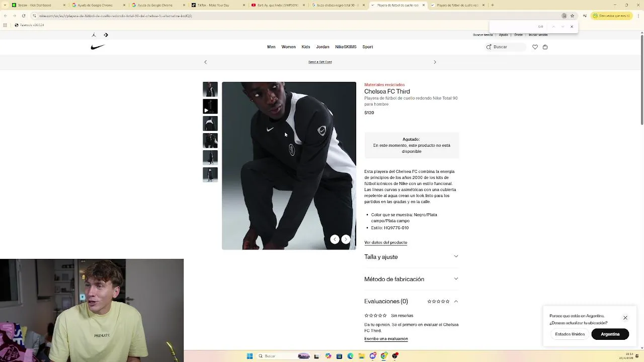Click the Nike swoosh logo
The width and height of the screenshot is (644, 362).
(98, 47)
